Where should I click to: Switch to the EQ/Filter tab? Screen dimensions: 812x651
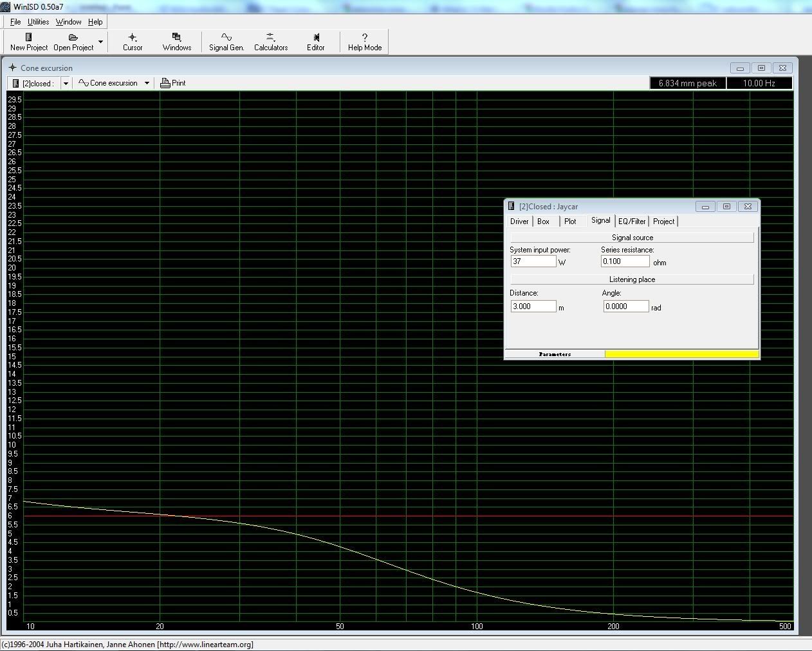[632, 222]
